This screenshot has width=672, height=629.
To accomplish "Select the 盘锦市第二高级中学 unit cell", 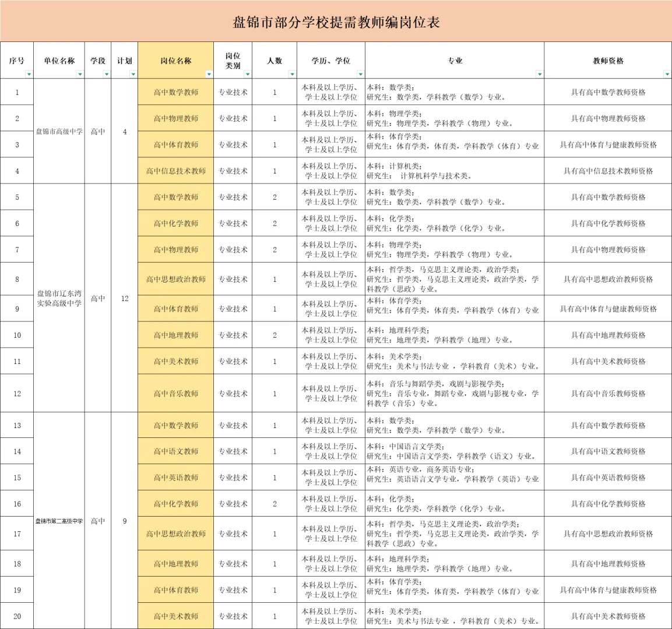I will pos(59,521).
